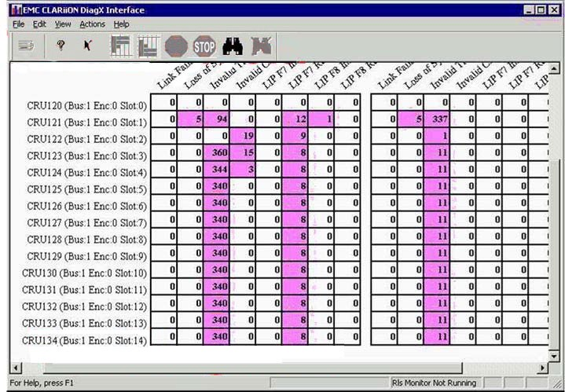Viewport: 565px width, 392px height.
Task: Select row label CRU125 (Bus:1 Enc:0 Slot:5)
Action: 87,189
